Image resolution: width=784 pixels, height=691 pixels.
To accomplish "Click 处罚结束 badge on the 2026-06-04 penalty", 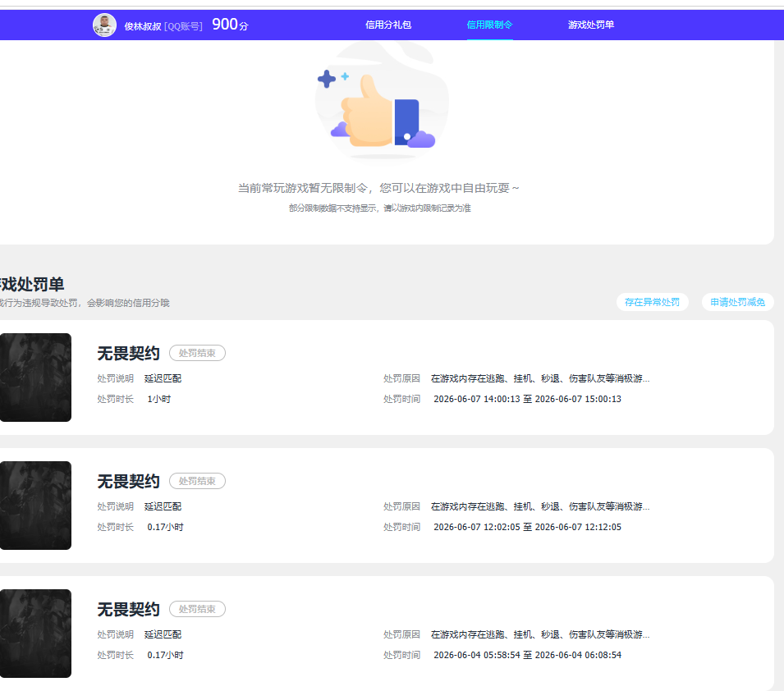I will pos(197,609).
